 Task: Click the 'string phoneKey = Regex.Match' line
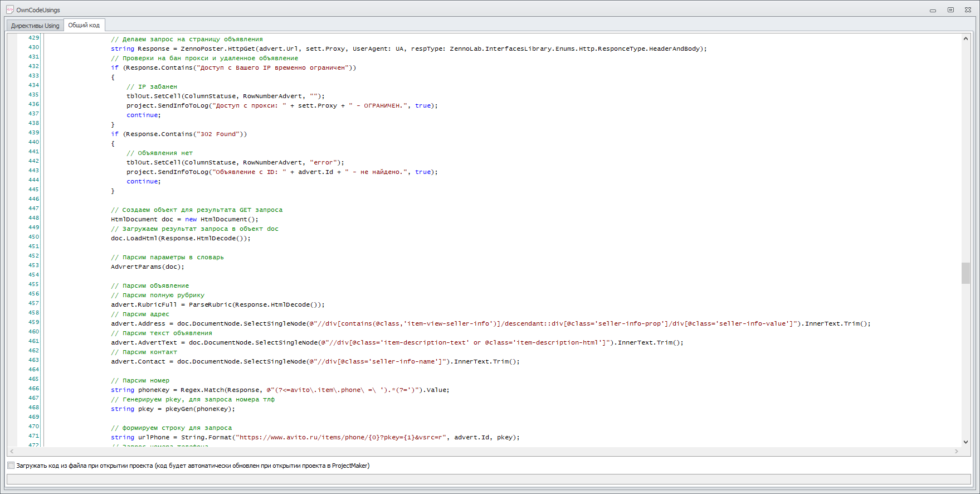click(x=280, y=390)
